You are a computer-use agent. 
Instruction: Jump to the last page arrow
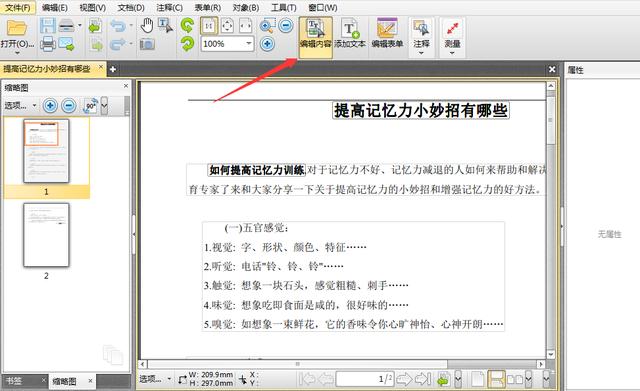(x=423, y=379)
